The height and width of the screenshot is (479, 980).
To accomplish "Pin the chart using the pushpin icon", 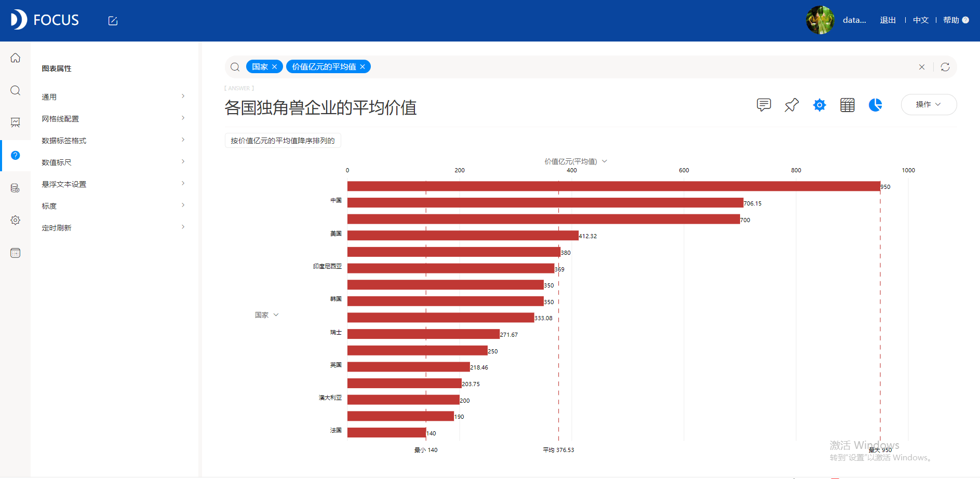I will click(791, 105).
